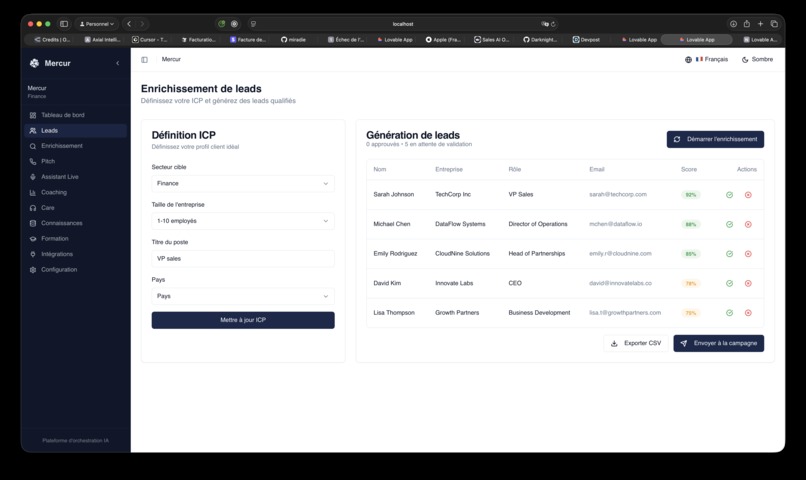Open Configuration in the sidebar
The width and height of the screenshot is (806, 480).
pos(76,269)
